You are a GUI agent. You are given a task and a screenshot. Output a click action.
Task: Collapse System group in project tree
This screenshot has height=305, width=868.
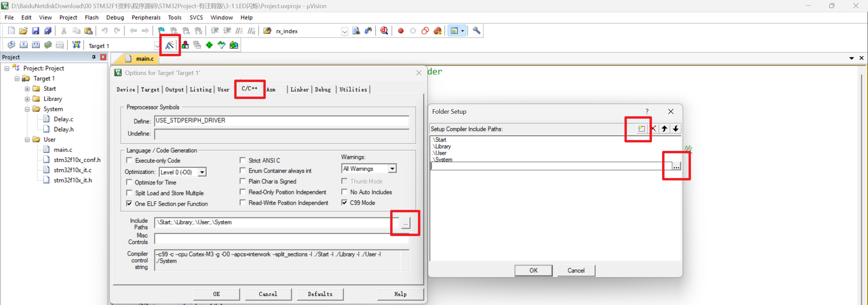pos(27,109)
